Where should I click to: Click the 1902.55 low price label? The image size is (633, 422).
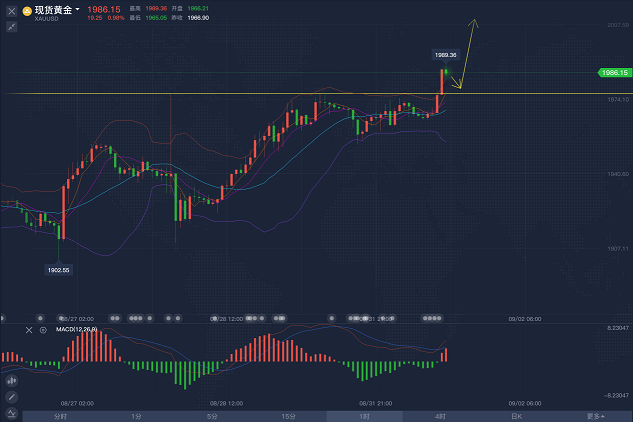click(59, 270)
